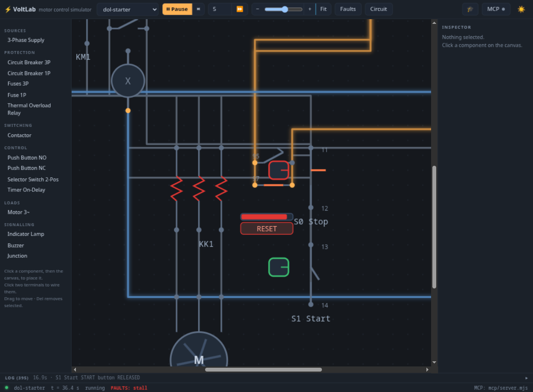Adjust the zoom level slider
Viewport: 533px width, 392px height.
click(284, 9)
